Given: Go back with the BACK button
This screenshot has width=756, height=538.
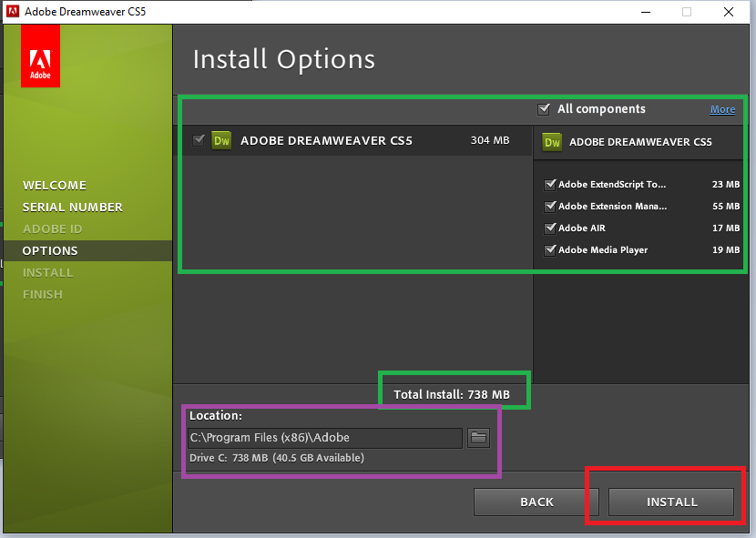Looking at the screenshot, I should tap(536, 502).
